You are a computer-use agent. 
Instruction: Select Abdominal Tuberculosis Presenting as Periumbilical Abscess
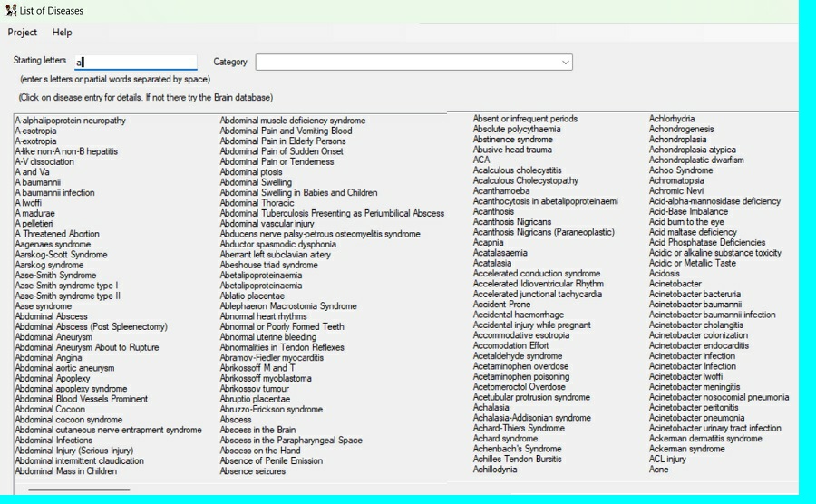pos(332,213)
